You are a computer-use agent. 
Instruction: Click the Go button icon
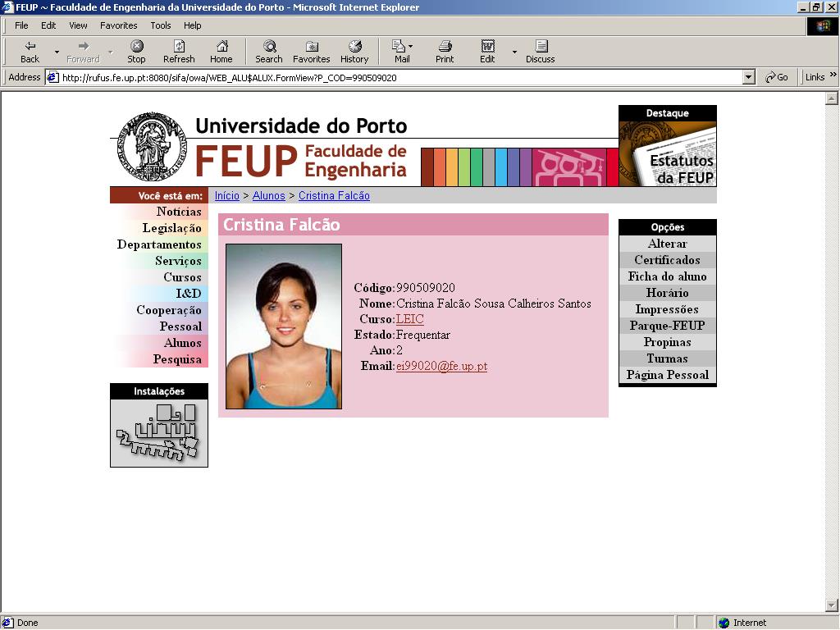[770, 78]
